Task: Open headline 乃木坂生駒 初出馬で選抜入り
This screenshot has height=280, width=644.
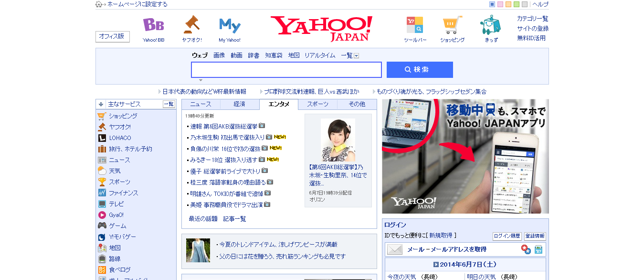Action: click(x=227, y=137)
